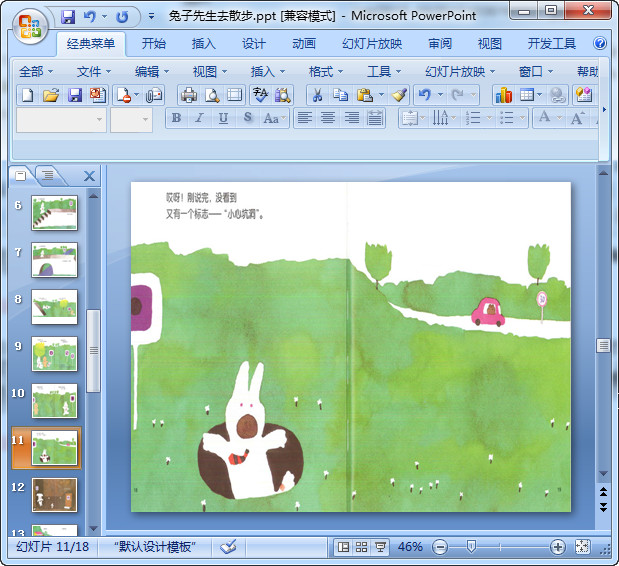Click zoom in plus button

[x=557, y=547]
